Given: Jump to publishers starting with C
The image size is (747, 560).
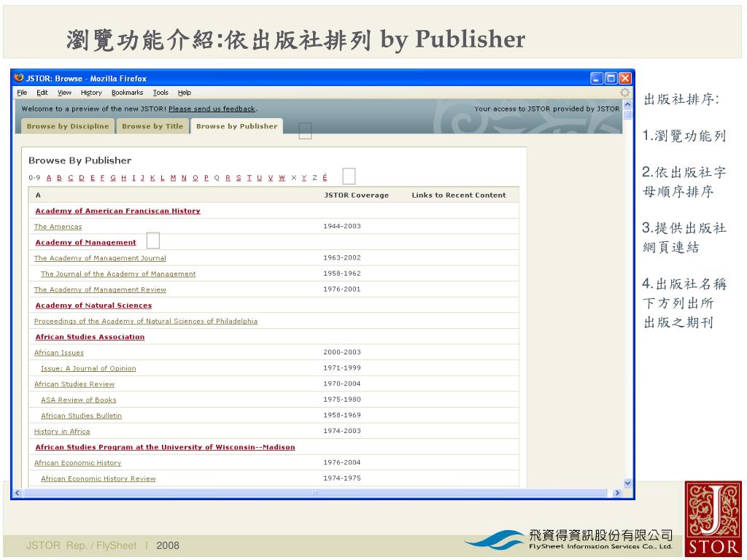Looking at the screenshot, I should [x=71, y=178].
